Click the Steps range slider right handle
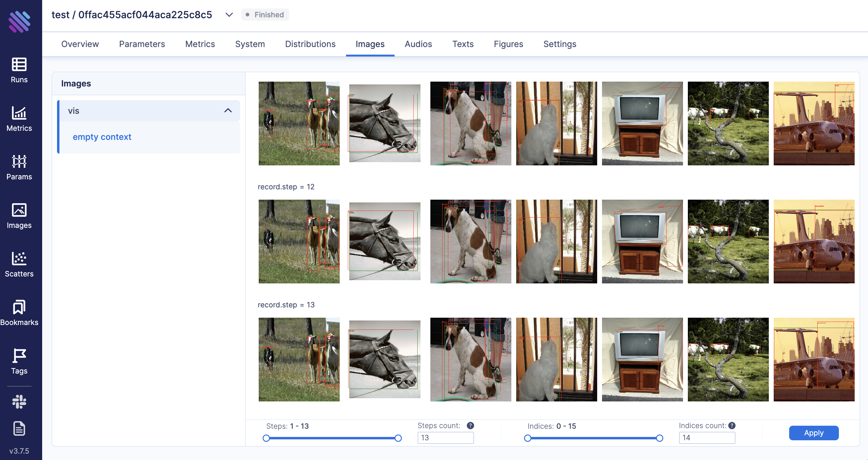868x460 pixels. point(398,438)
